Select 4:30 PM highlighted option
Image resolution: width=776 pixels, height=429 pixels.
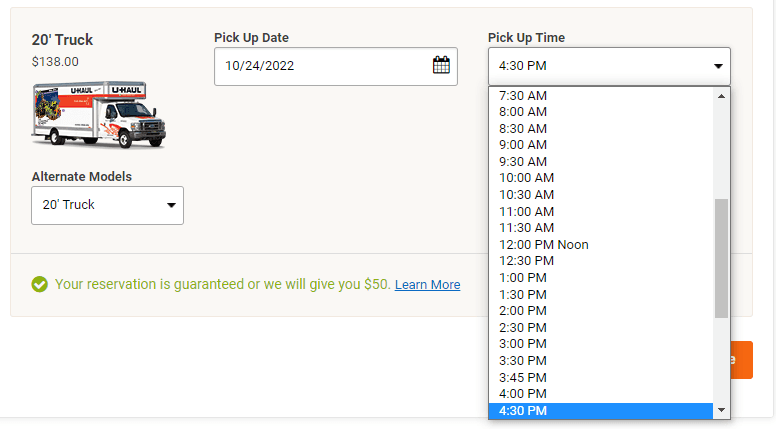[x=523, y=410]
